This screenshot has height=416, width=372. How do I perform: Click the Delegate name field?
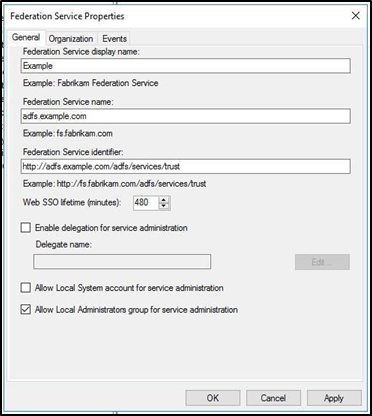pos(122,262)
